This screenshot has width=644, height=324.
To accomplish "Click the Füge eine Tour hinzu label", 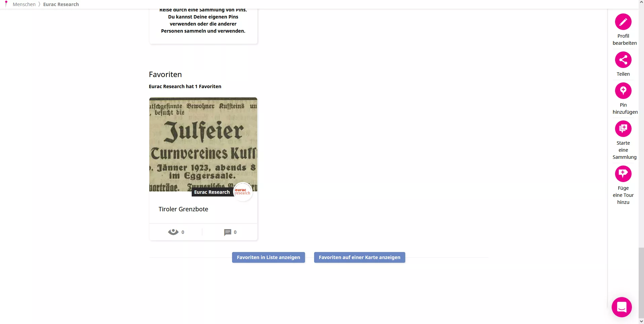I will coord(623,195).
